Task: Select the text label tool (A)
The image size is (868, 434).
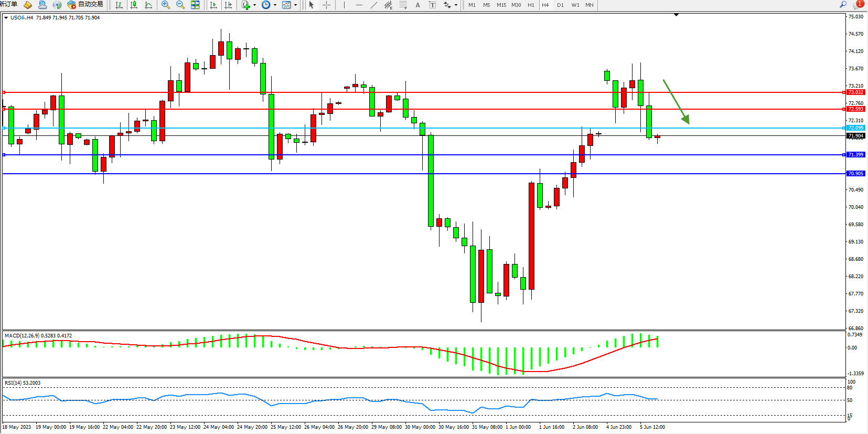Action: click(417, 5)
